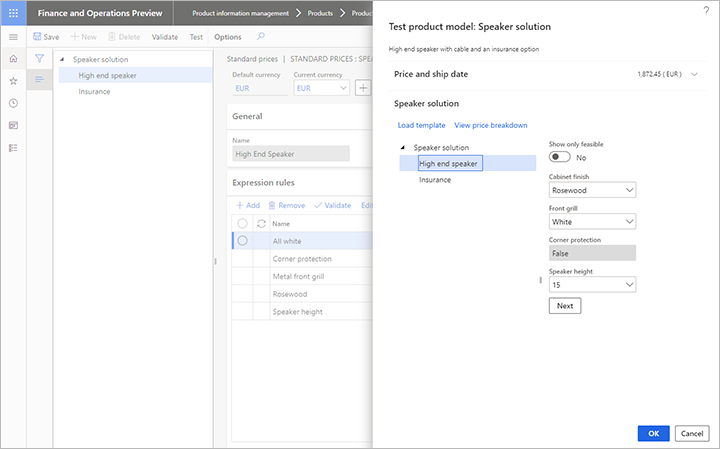Click the Standard prices link text
Viewport: 720px width, 449px height.
tap(252, 59)
